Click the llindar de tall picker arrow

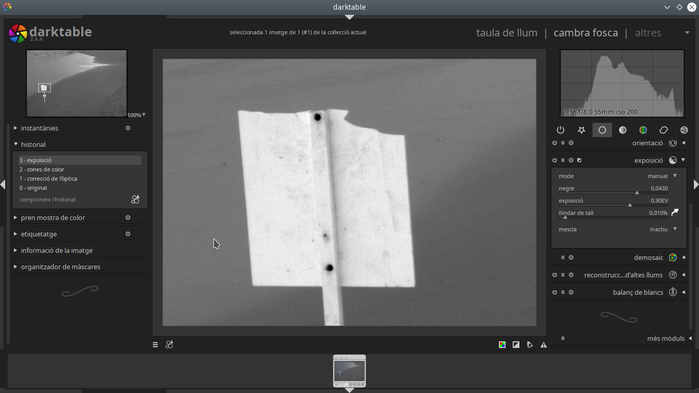[x=675, y=213]
